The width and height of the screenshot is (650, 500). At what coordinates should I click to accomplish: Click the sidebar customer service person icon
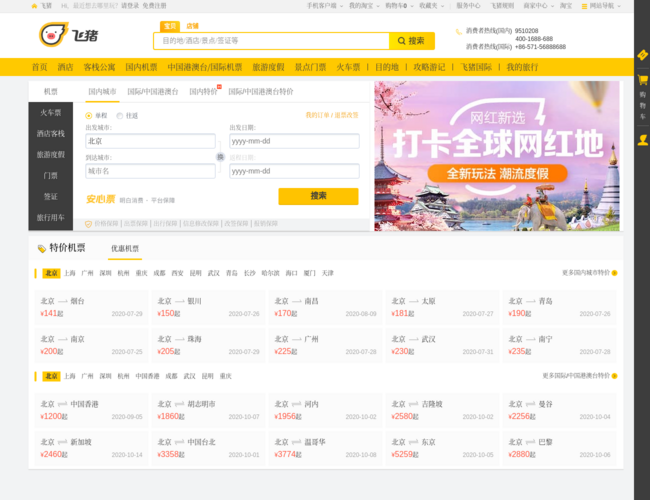(642, 140)
